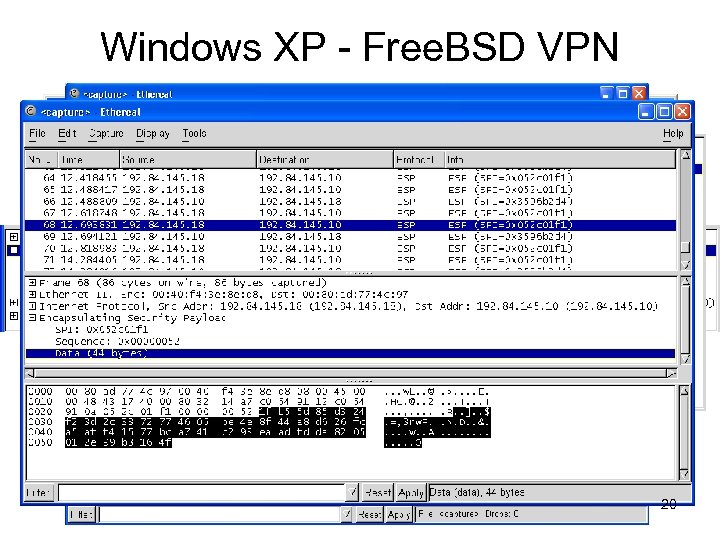Screen dimensions: 720x540
Task: Select the Sequence: 0x00000052 field
Action: tap(118, 342)
